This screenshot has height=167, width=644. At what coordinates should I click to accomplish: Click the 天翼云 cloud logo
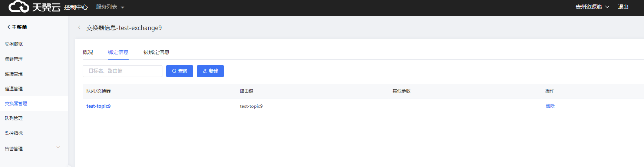tap(34, 7)
